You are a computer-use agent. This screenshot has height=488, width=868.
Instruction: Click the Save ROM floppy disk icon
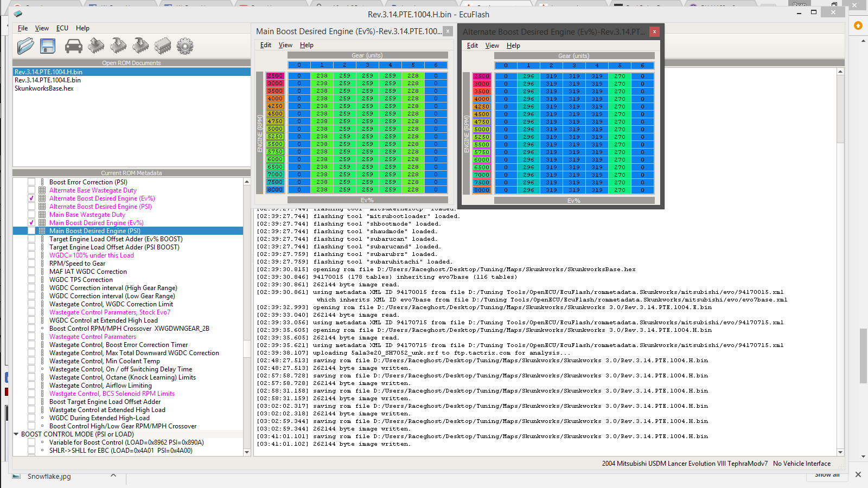click(48, 46)
